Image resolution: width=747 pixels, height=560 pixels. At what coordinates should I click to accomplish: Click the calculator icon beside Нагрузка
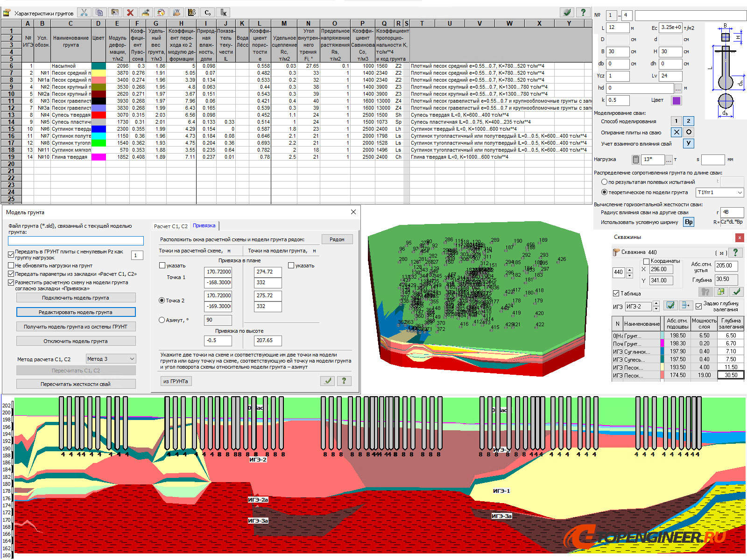tap(635, 160)
